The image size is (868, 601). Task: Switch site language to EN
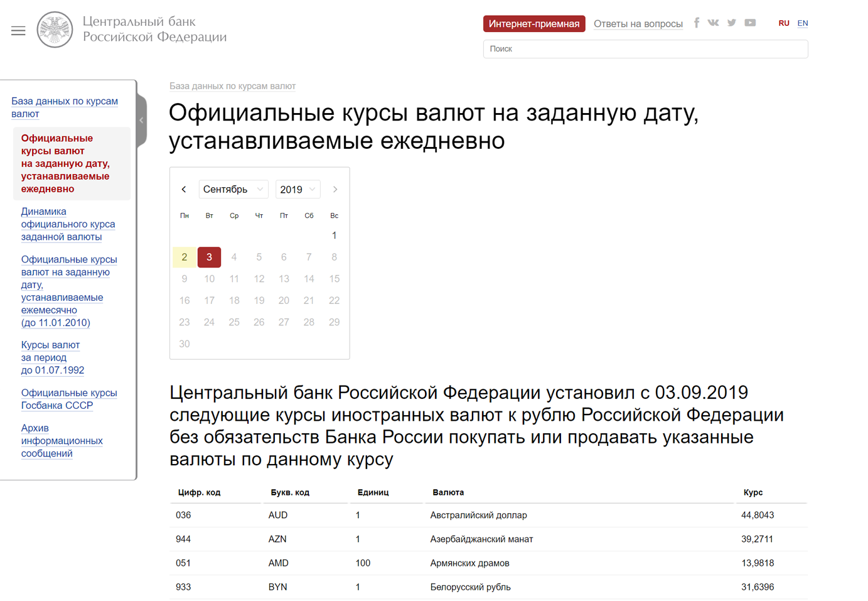pos(802,23)
